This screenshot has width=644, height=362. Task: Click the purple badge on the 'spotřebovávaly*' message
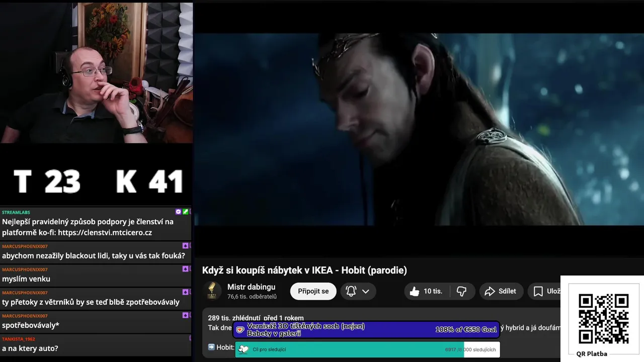click(185, 315)
